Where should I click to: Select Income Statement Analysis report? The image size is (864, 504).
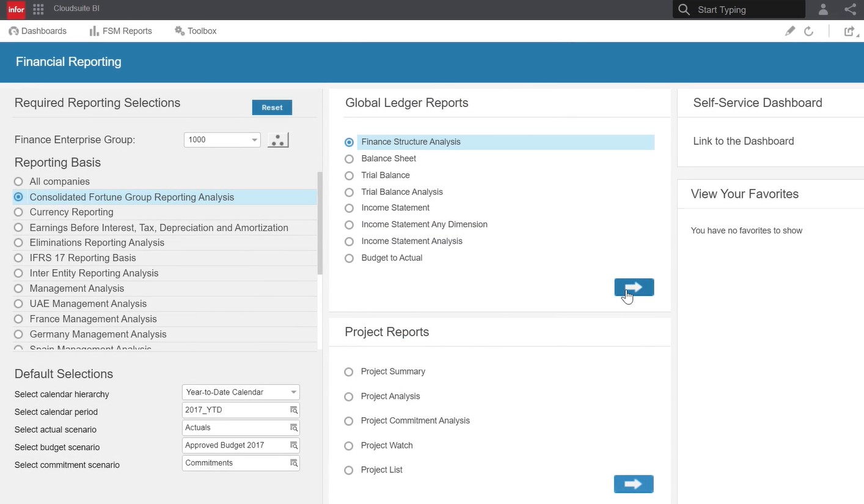pos(405,241)
